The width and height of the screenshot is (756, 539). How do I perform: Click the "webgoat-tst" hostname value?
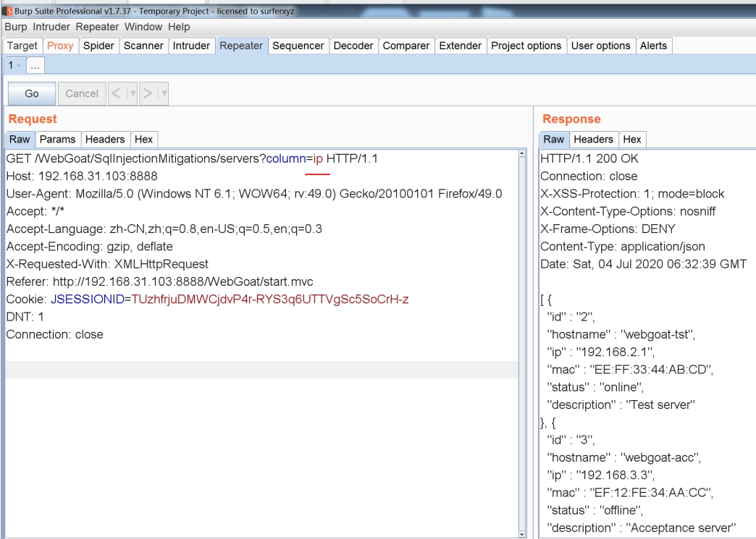pos(658,334)
